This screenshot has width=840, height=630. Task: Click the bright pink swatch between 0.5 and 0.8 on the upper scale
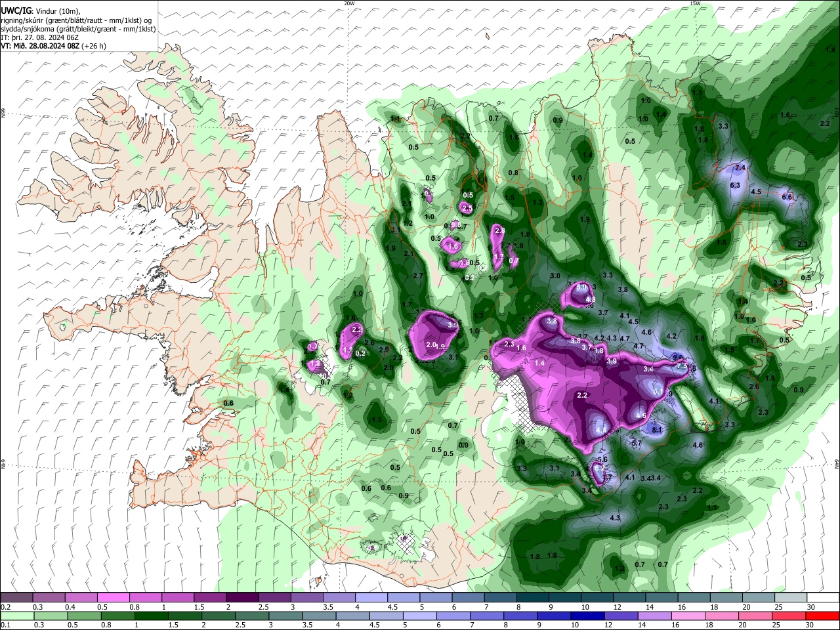[x=113, y=597]
